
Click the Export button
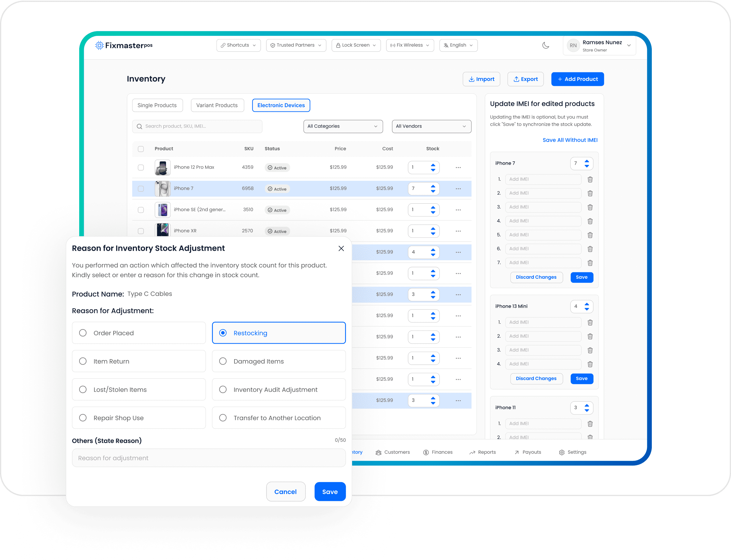[x=525, y=79]
